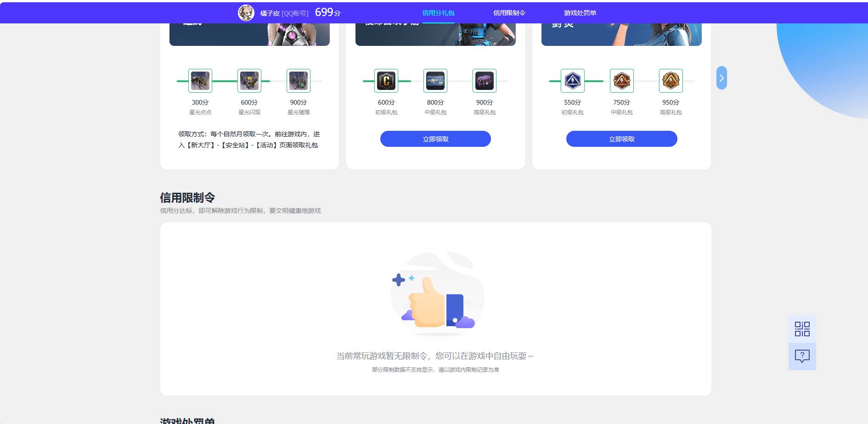Image resolution: width=868 pixels, height=424 pixels.
Task: Click the 信用限制令 section heading
Action: (x=187, y=198)
